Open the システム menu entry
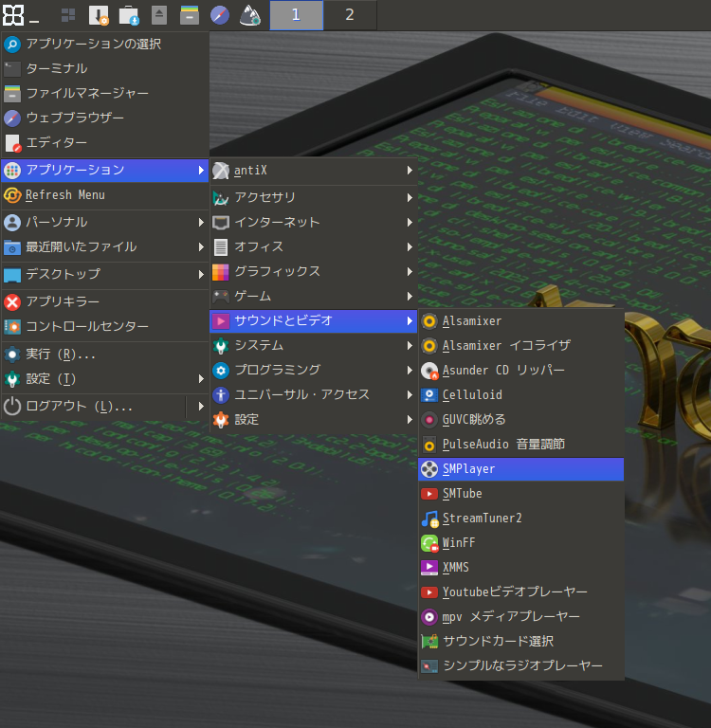The width and height of the screenshot is (711, 728). [x=314, y=346]
